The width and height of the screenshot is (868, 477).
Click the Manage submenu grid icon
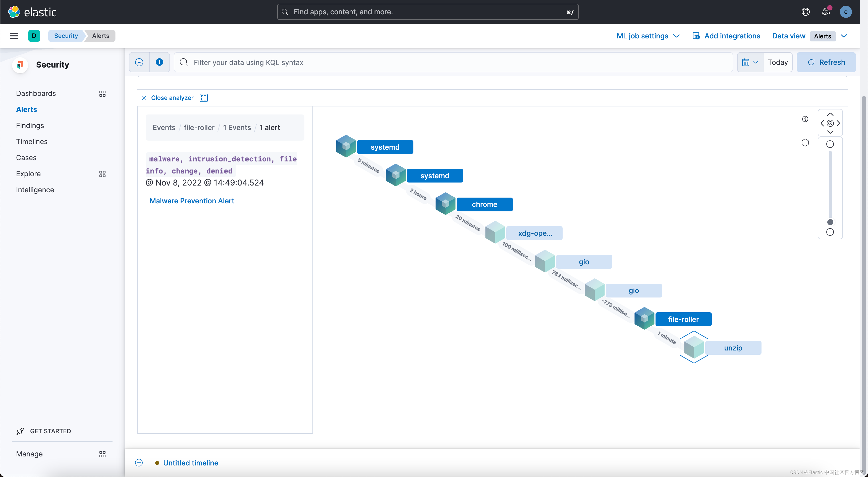(102, 454)
